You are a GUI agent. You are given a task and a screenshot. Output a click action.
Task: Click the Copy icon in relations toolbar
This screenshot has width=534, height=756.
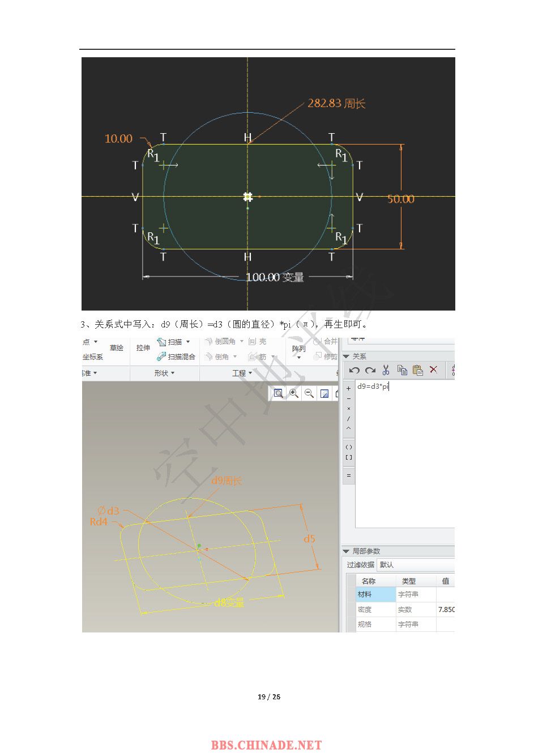402,370
